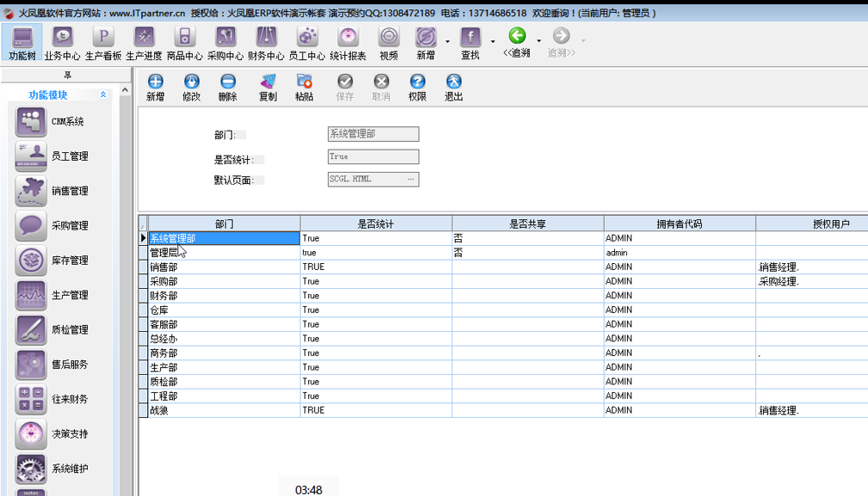The height and width of the screenshot is (496, 868).
Task: Open the 商品中心 product center
Action: pyautogui.click(x=184, y=43)
